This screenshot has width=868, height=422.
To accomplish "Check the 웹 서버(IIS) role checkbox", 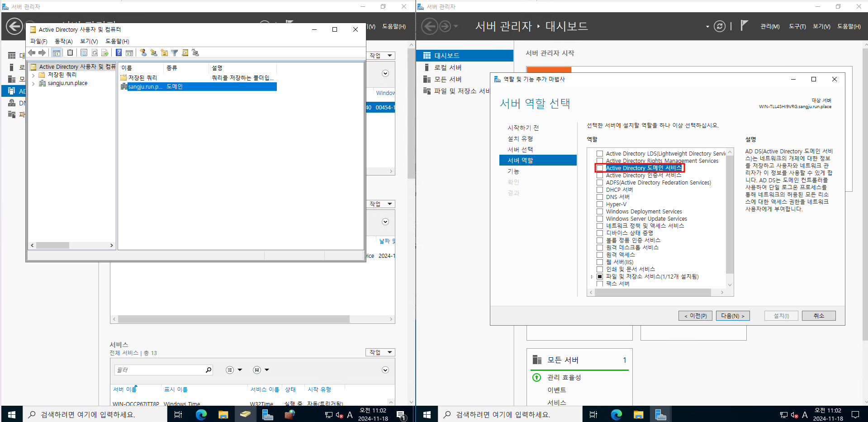I will point(600,262).
